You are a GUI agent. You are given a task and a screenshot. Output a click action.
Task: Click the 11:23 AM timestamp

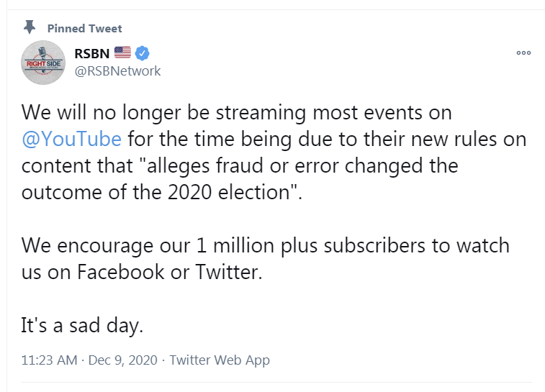click(49, 360)
